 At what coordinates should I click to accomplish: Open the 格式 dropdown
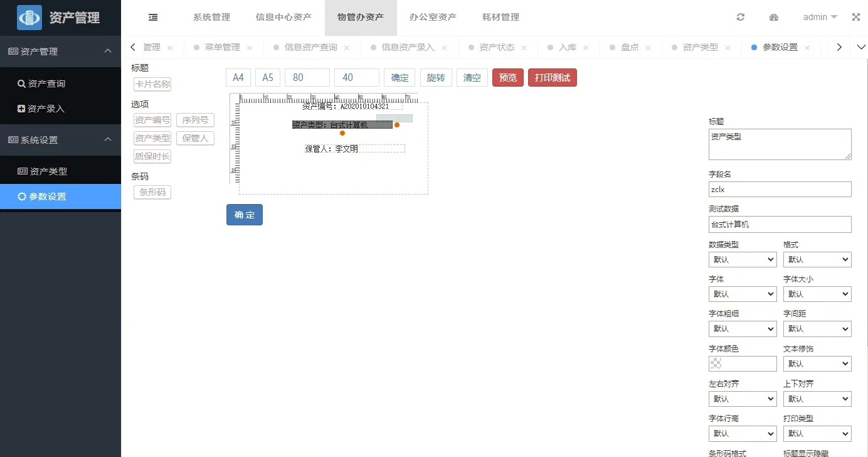pos(817,259)
